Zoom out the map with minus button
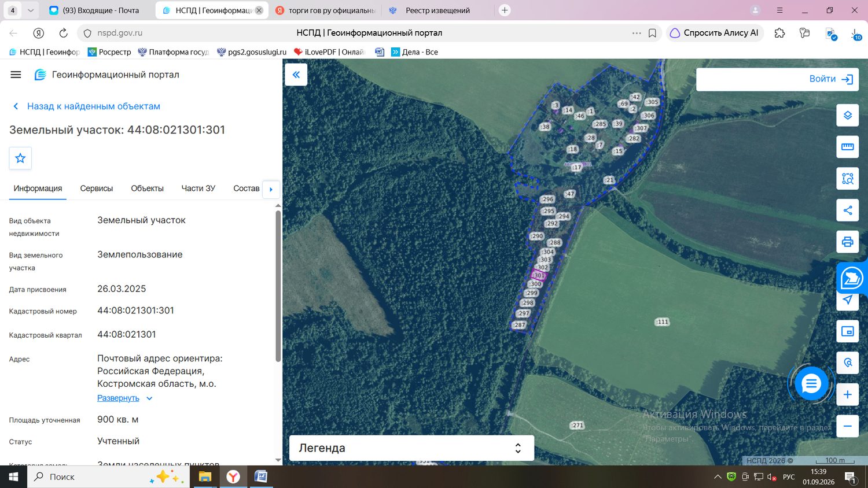Image resolution: width=868 pixels, height=488 pixels. (847, 426)
